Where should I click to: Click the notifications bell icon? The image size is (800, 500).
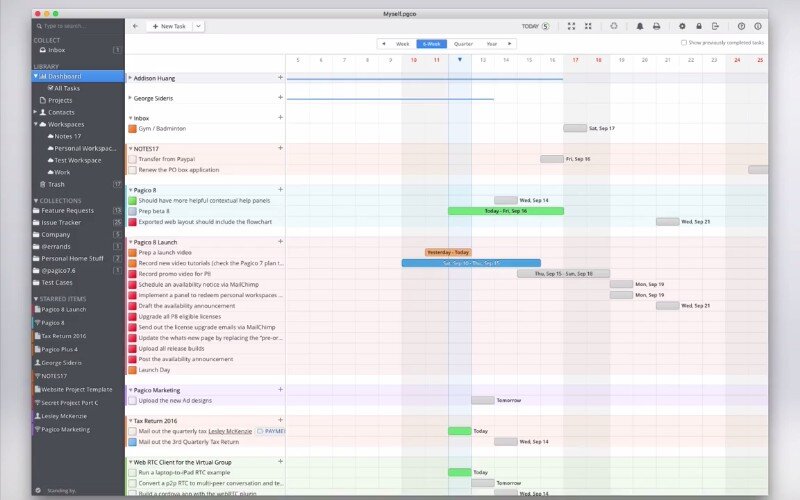pos(640,26)
